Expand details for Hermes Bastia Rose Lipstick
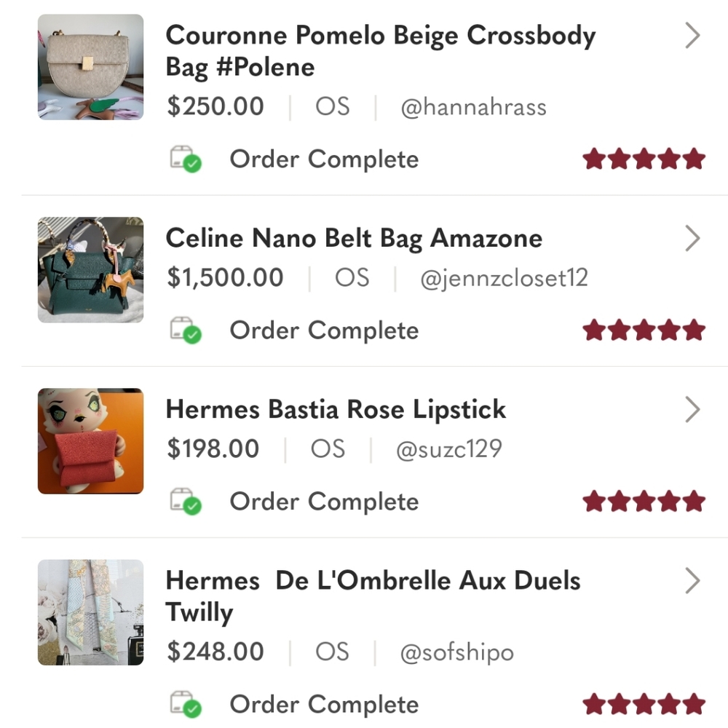728x728 pixels. tap(692, 409)
